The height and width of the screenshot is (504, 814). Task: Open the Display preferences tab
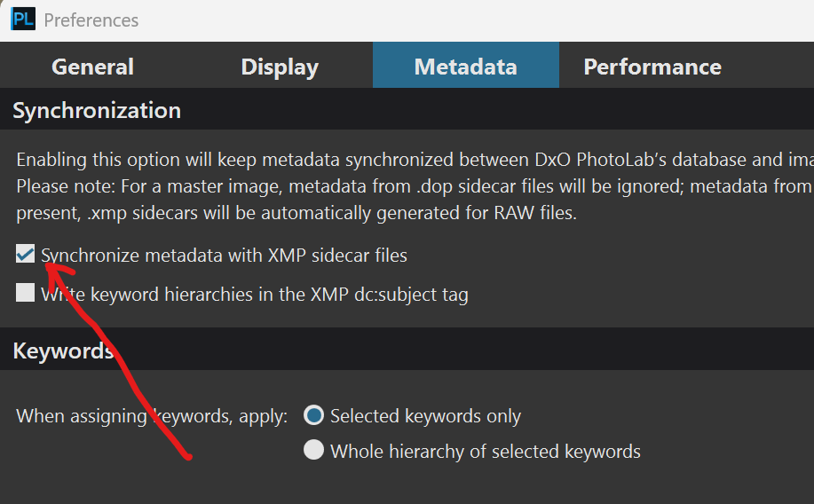coord(280,67)
